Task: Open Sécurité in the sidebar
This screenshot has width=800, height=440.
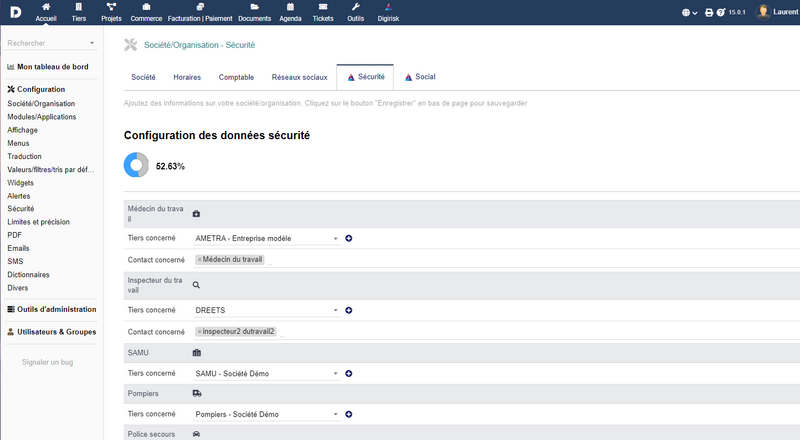Action: click(x=21, y=209)
